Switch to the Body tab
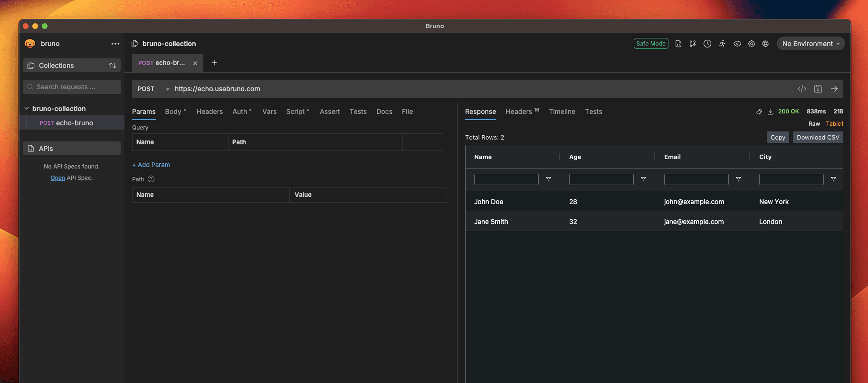 coord(173,112)
